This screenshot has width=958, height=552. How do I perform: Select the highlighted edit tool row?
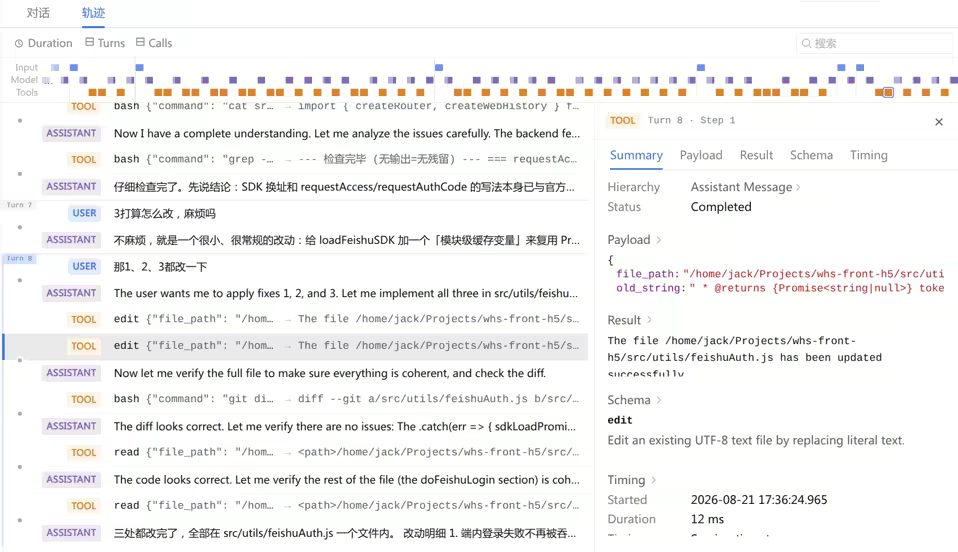[295, 346]
